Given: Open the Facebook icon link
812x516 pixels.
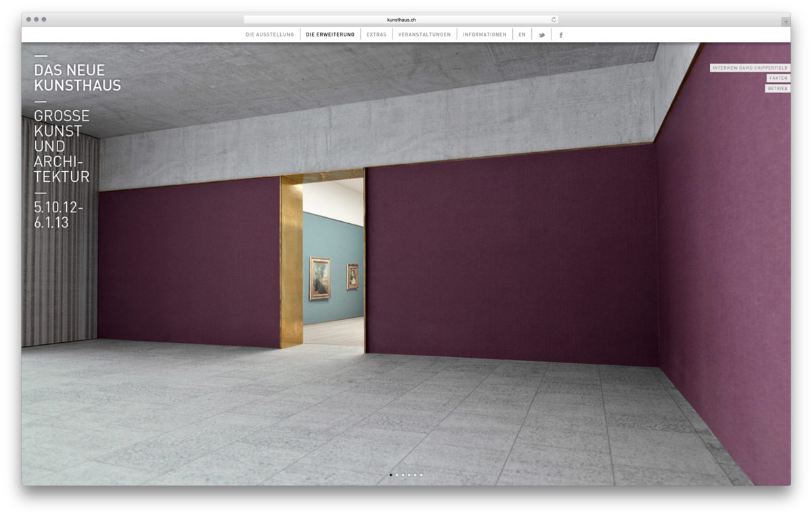Looking at the screenshot, I should pyautogui.click(x=561, y=35).
